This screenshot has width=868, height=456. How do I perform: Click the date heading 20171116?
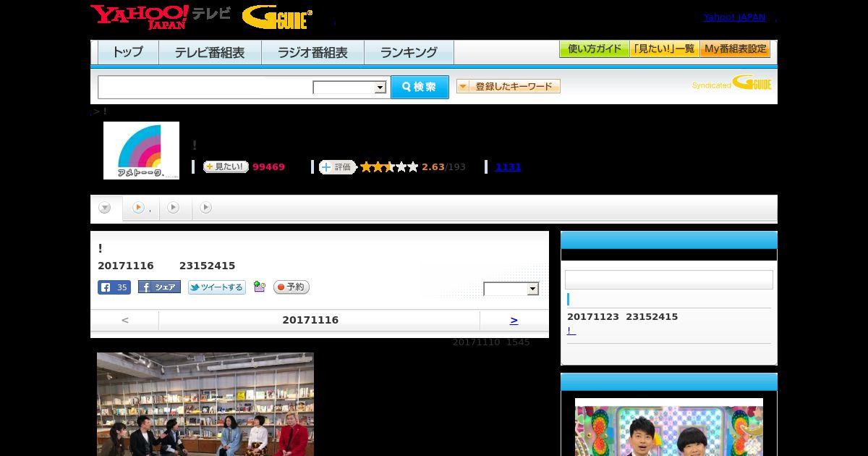(x=310, y=320)
